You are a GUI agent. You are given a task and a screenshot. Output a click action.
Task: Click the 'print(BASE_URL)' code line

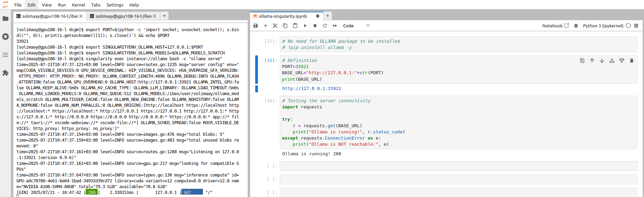pyautogui.click(x=302, y=79)
